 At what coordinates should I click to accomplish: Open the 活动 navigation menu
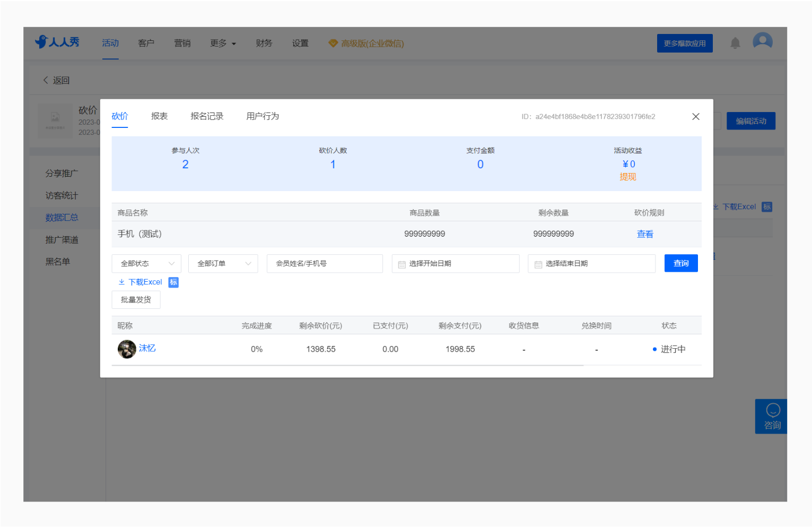pos(110,44)
